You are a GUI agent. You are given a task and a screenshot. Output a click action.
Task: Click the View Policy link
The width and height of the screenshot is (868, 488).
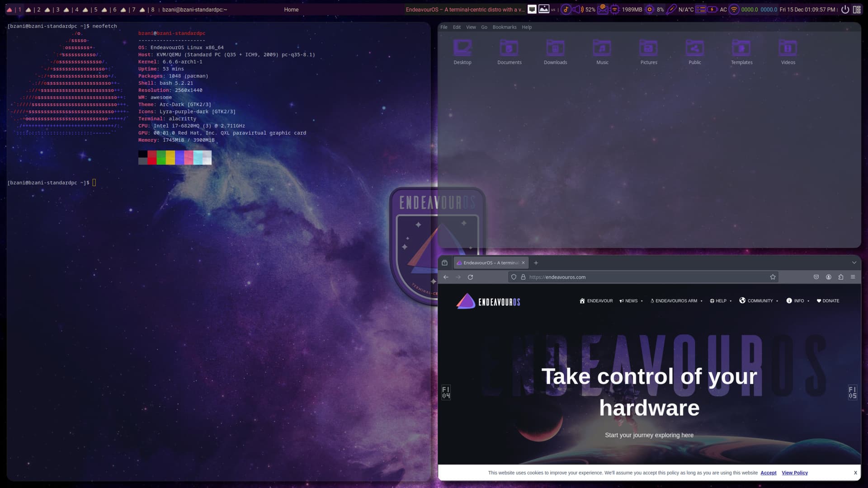[x=794, y=473]
